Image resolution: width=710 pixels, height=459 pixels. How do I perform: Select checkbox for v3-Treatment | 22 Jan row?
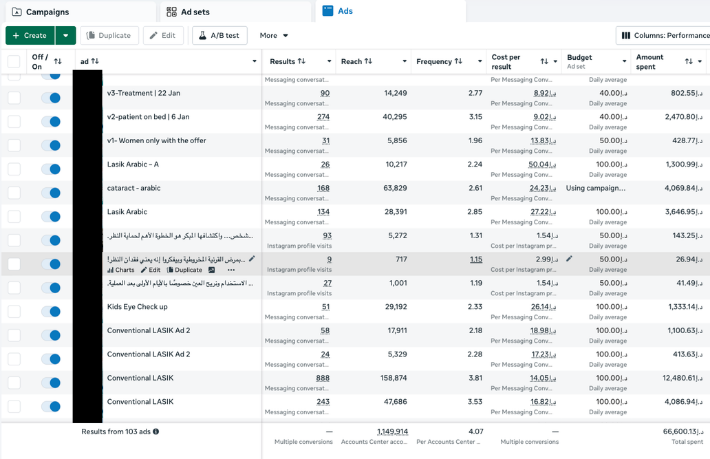pos(14,98)
